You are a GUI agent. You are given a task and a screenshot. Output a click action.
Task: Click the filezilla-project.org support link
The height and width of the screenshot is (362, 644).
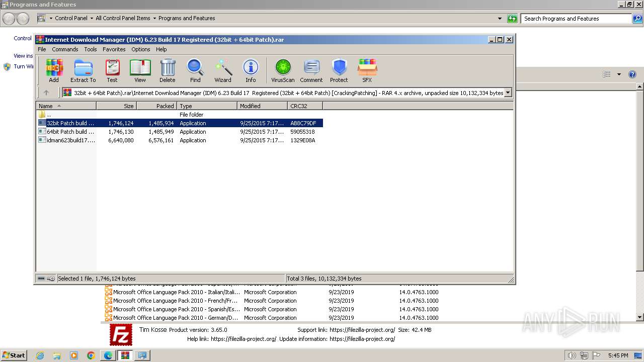pos(362,330)
